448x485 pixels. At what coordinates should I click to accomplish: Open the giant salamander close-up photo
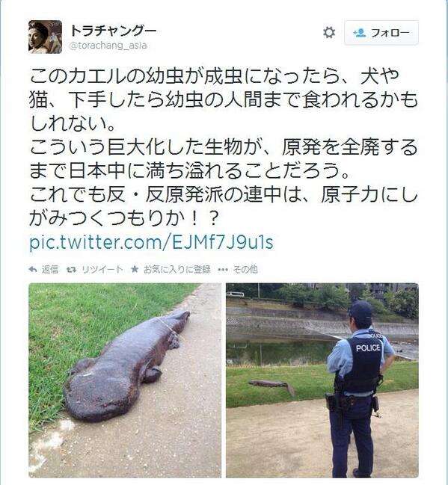coord(125,380)
